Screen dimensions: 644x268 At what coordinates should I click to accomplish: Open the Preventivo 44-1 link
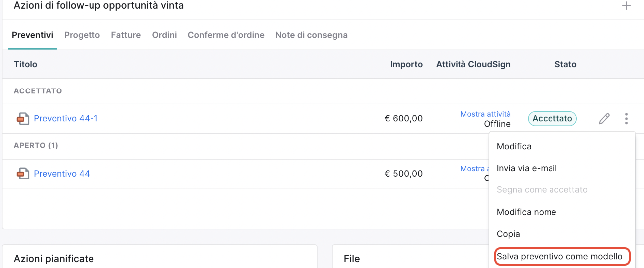pyautogui.click(x=66, y=119)
